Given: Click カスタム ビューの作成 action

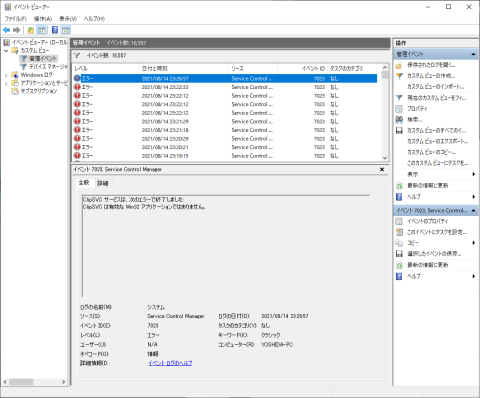Looking at the screenshot, I should point(431,76).
